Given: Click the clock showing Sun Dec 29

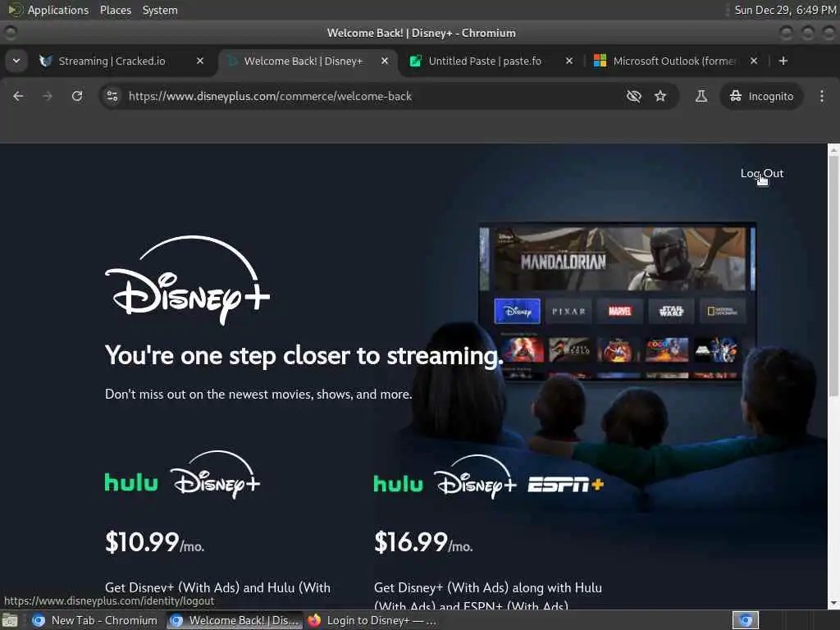Looking at the screenshot, I should (x=785, y=10).
